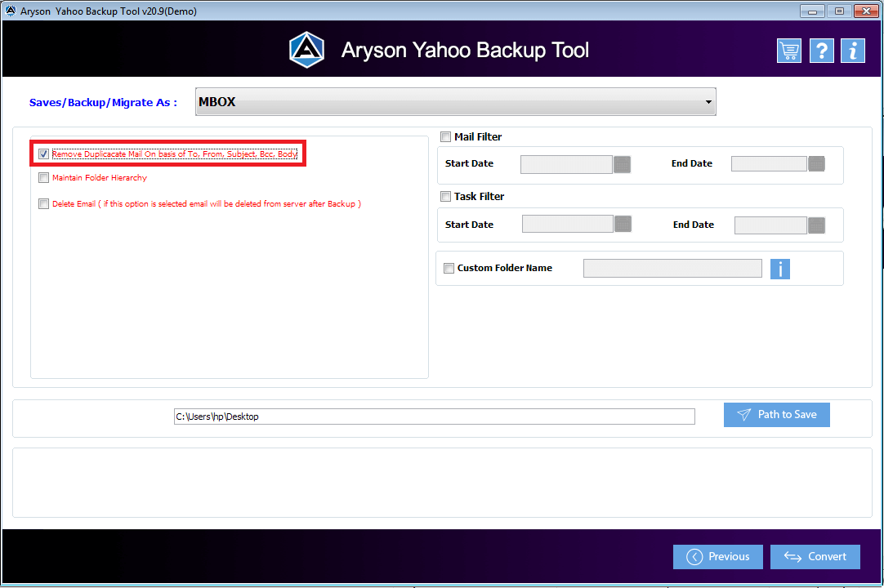Click the Path to Save button
The width and height of the screenshot is (884, 588).
pos(776,414)
